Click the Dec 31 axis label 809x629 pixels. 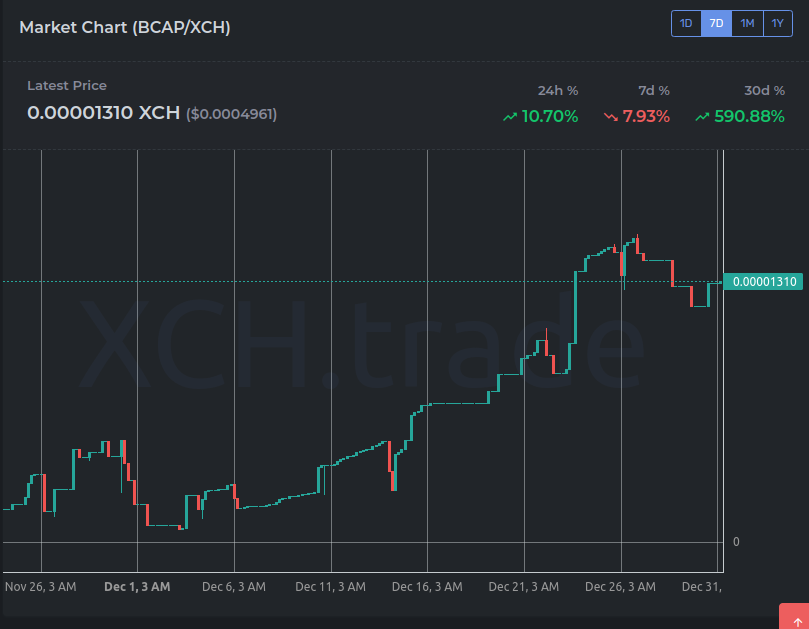coord(702,587)
